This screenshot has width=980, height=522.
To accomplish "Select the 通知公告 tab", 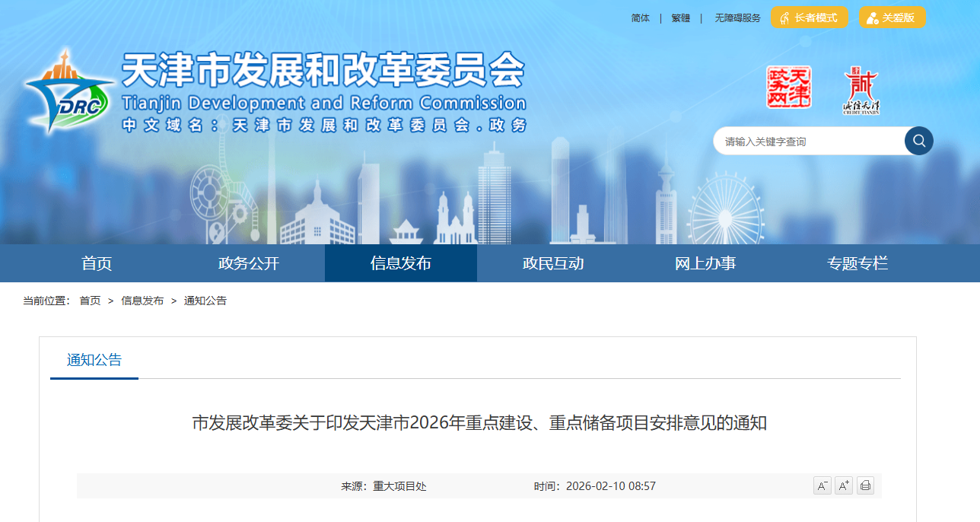I will click(x=94, y=361).
